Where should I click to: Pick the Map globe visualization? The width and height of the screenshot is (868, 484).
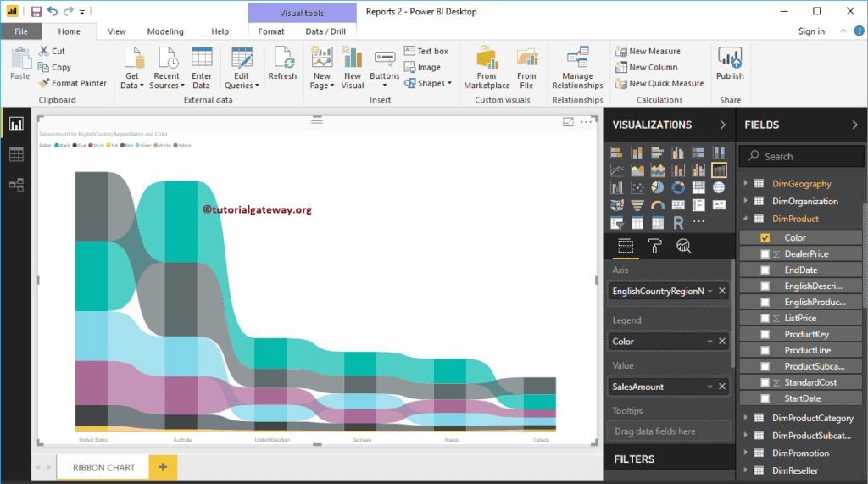(719, 187)
